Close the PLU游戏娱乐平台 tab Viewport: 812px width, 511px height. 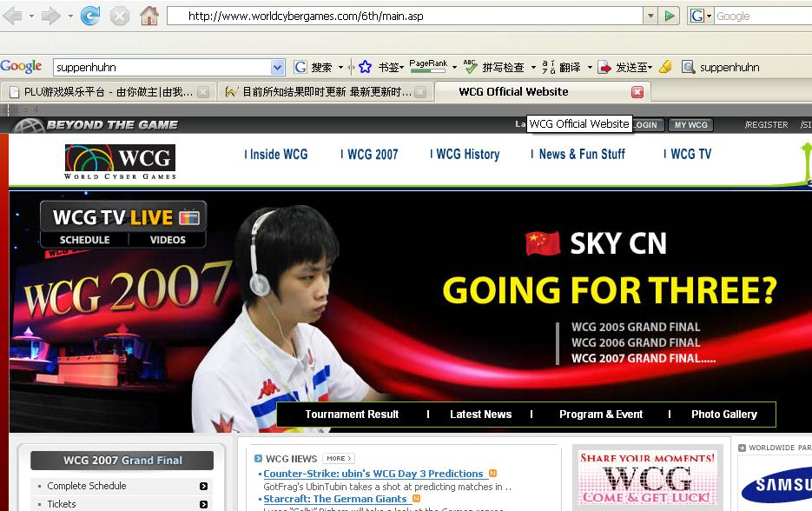point(204,92)
